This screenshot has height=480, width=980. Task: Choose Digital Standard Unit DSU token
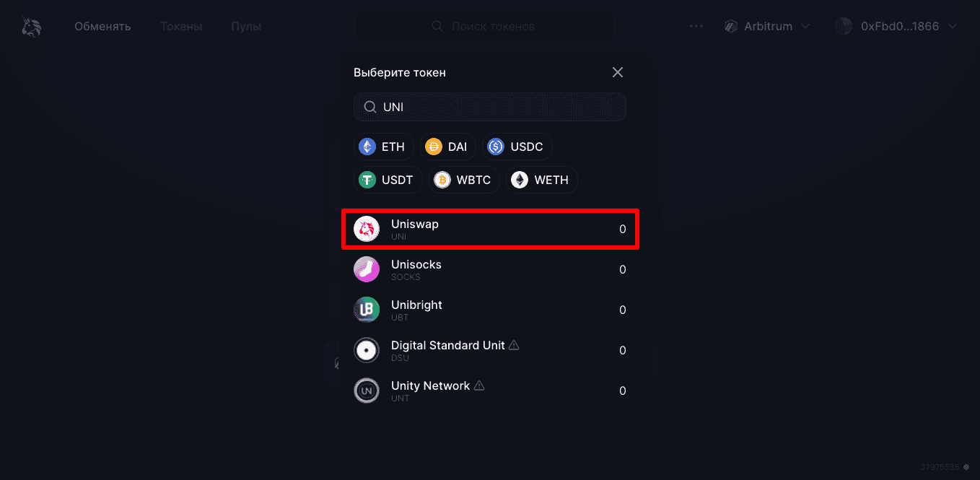[x=490, y=350]
